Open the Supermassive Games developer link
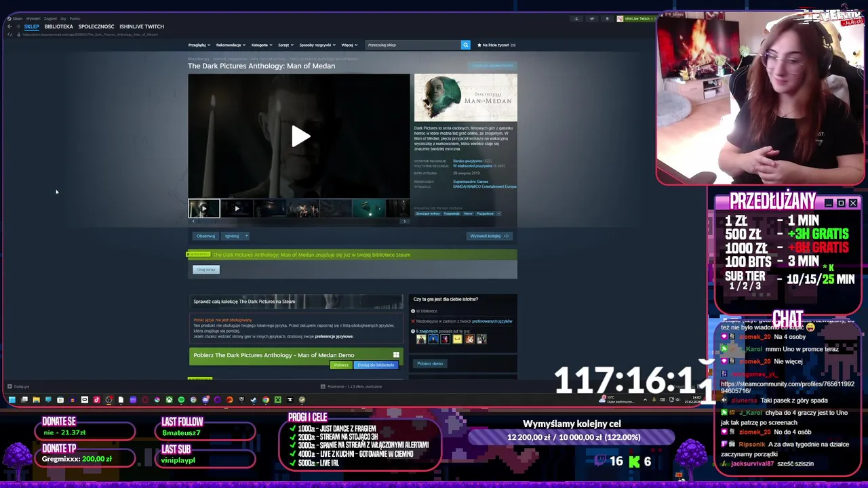The height and width of the screenshot is (488, 868). click(x=471, y=182)
